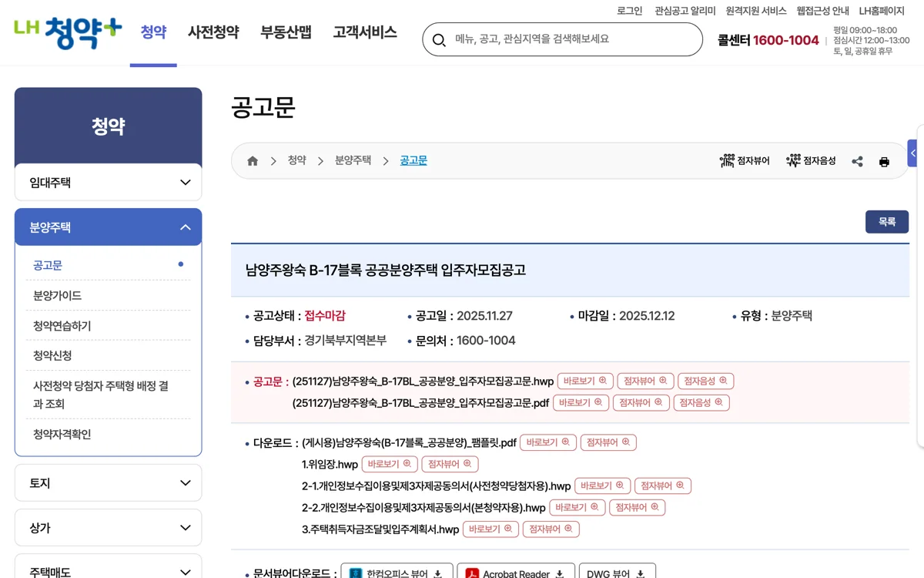The width and height of the screenshot is (924, 578).
Task: Click the 공고문 breadcrumb link
Action: [x=413, y=160]
